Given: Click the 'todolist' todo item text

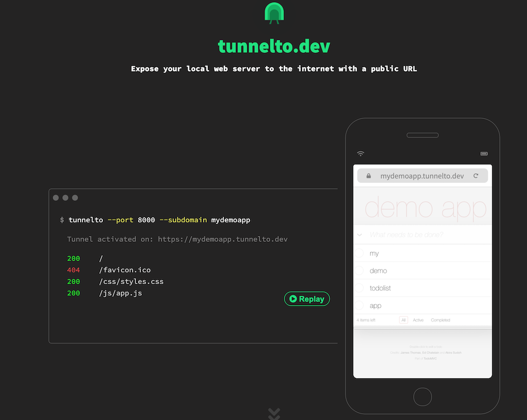Looking at the screenshot, I should tap(380, 288).
